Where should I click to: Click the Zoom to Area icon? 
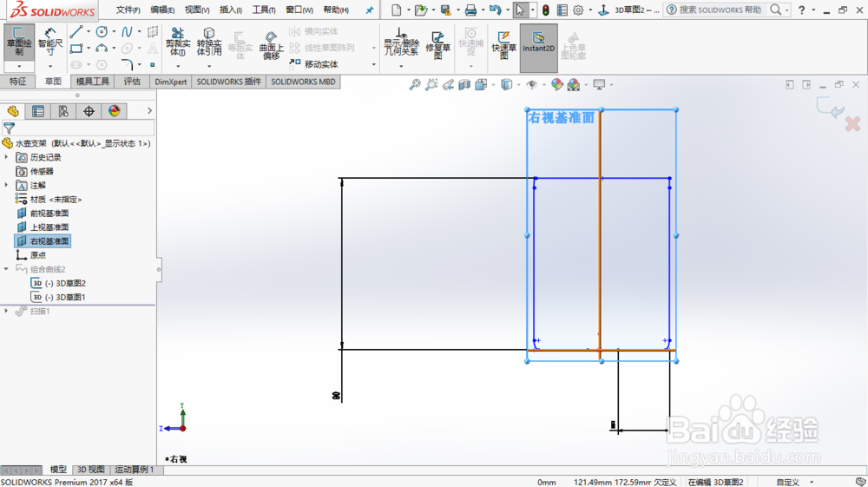coord(431,85)
